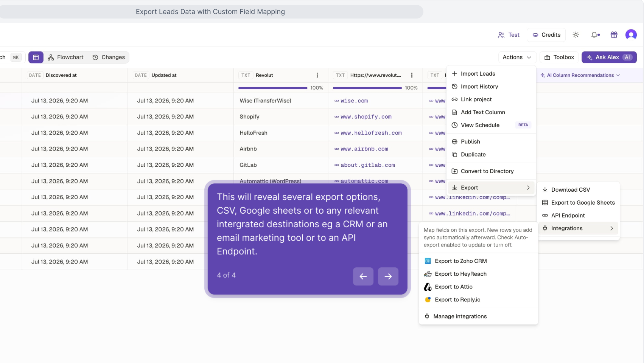Screen dimensions: 644x363
Task: Click the Attio export icon
Action: [428, 287]
